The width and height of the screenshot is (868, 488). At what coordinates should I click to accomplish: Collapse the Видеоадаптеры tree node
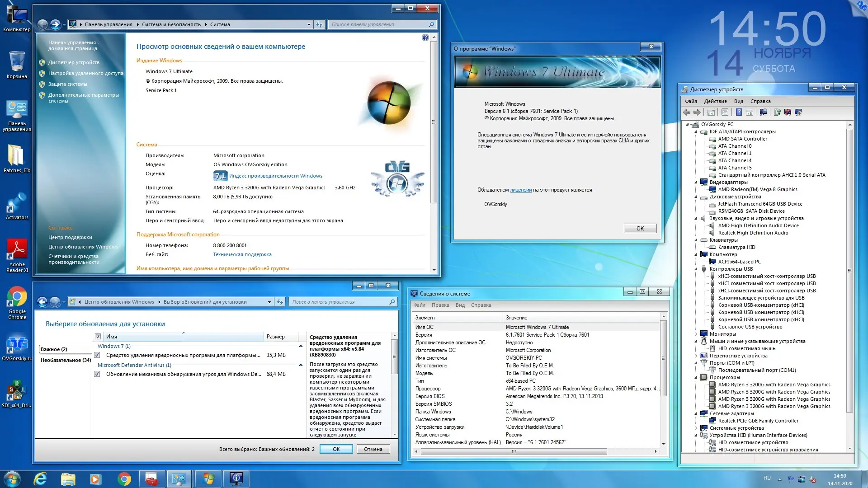tap(696, 183)
